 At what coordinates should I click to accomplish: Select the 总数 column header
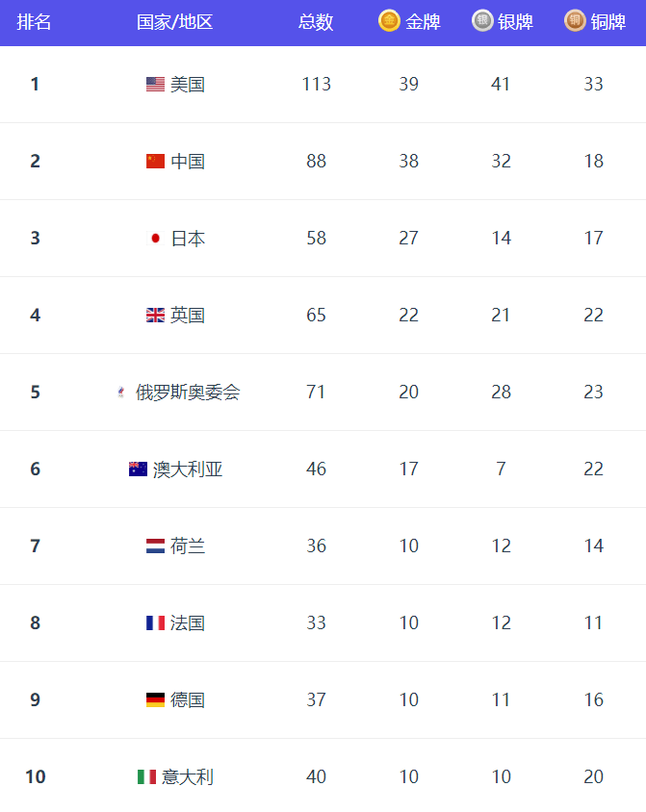pyautogui.click(x=316, y=22)
